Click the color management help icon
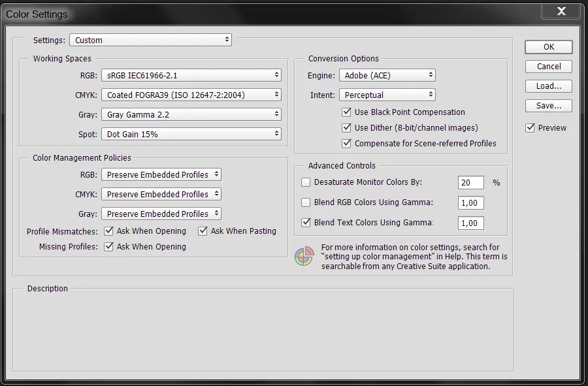 (x=304, y=256)
